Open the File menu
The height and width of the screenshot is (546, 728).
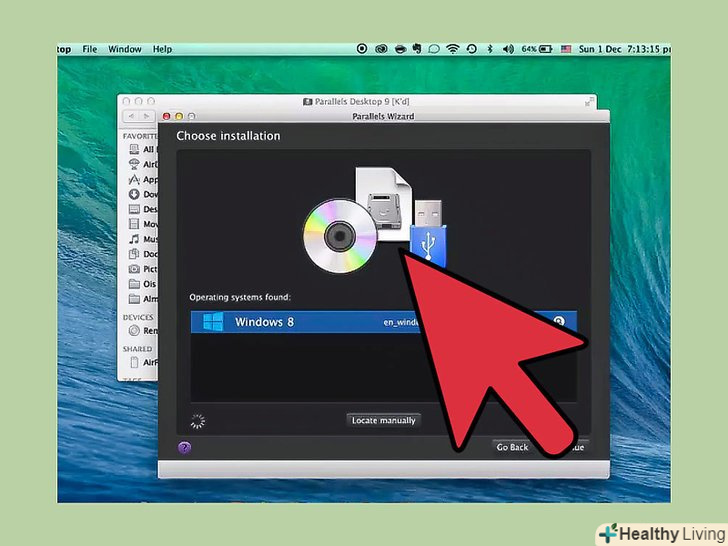90,49
